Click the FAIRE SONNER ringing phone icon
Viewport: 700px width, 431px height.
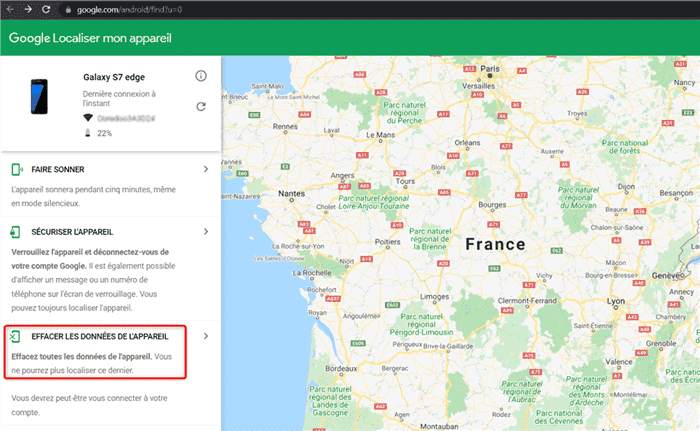(17, 169)
